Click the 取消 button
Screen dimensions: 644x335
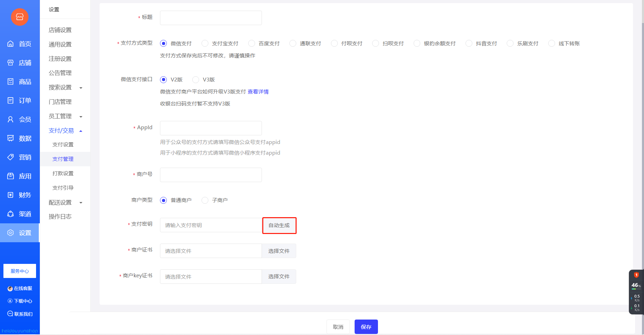tap(338, 327)
